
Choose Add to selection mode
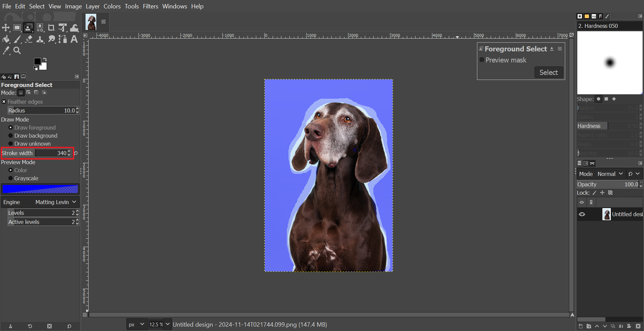pyautogui.click(x=29, y=93)
